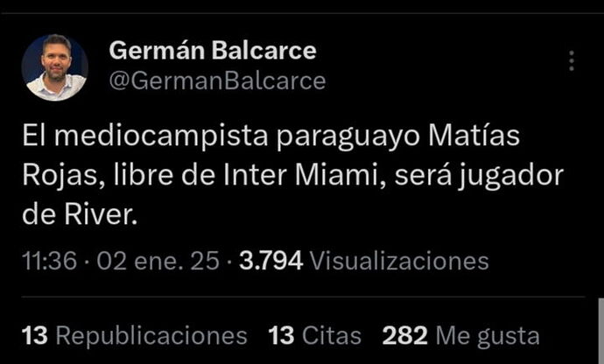The height and width of the screenshot is (364, 604).
Task: View the 13 Citas list
Action: 315,335
